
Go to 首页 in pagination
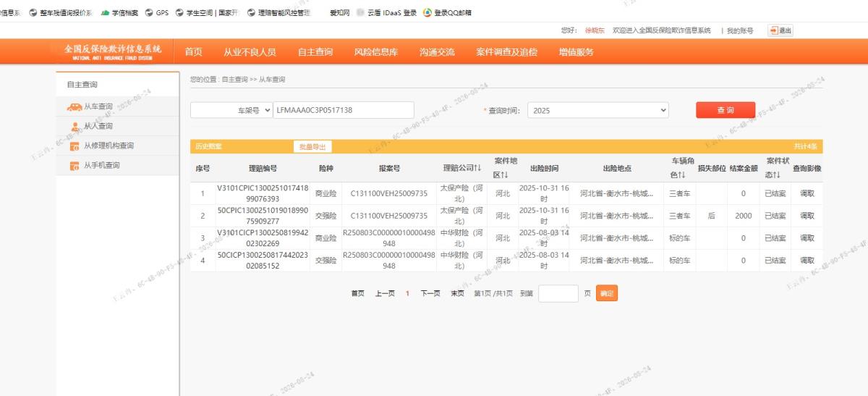tap(358, 293)
